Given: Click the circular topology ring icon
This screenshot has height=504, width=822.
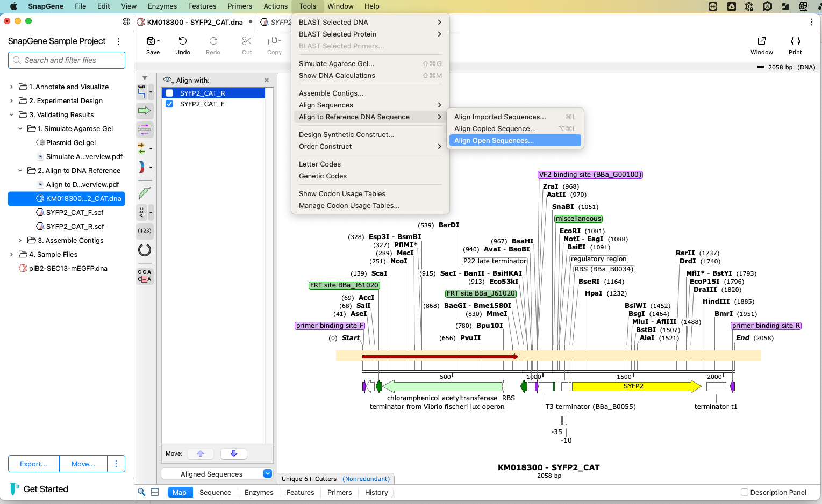Looking at the screenshot, I should click(x=145, y=250).
